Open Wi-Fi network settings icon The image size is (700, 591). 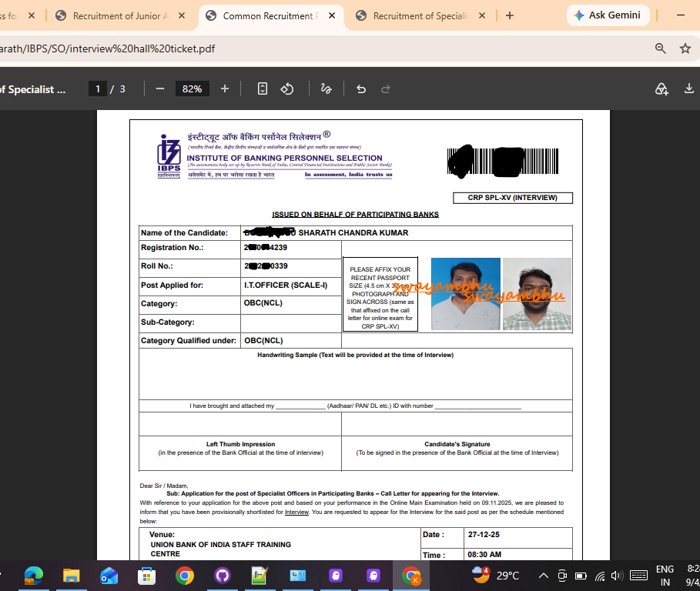click(600, 576)
